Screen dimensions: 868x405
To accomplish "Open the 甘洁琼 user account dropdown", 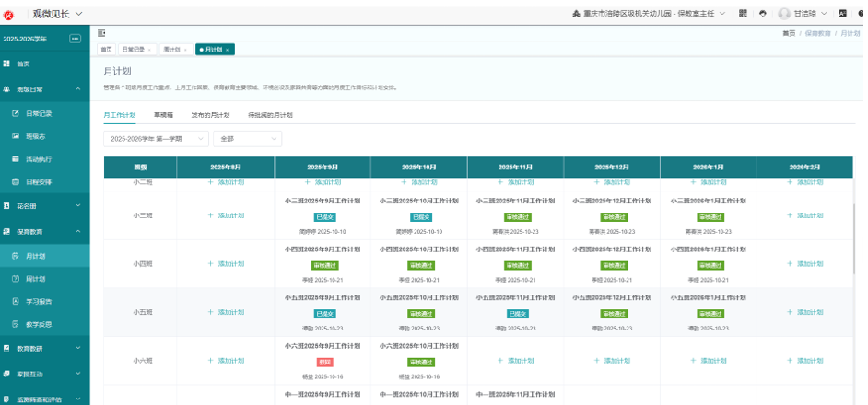I will click(803, 13).
